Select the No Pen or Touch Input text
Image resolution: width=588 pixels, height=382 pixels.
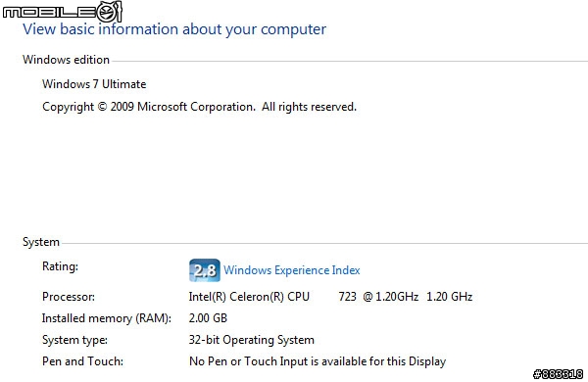318,361
